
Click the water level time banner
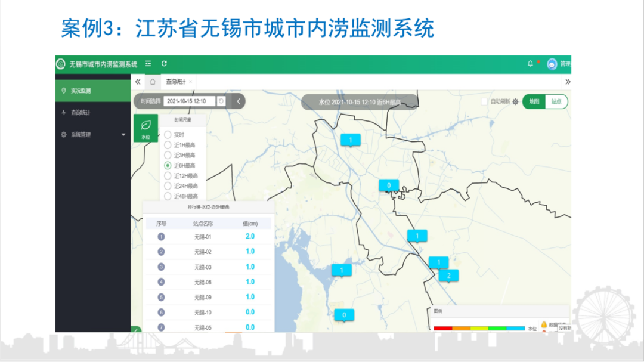point(360,102)
